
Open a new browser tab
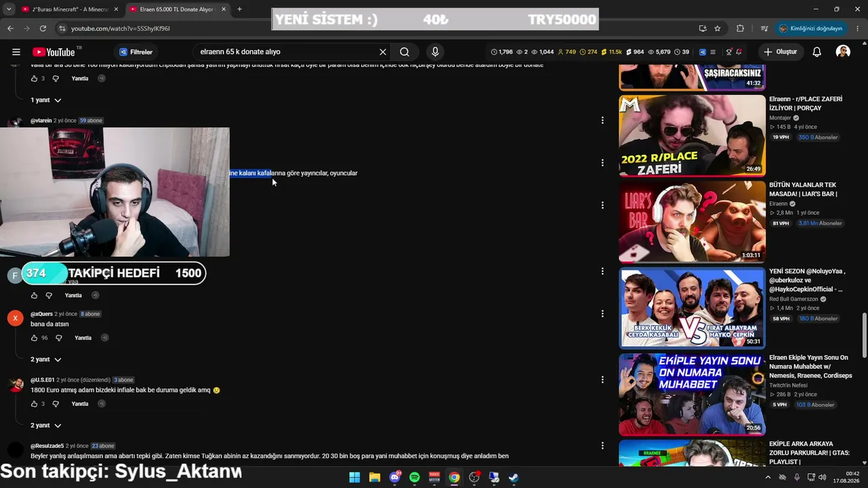click(239, 9)
